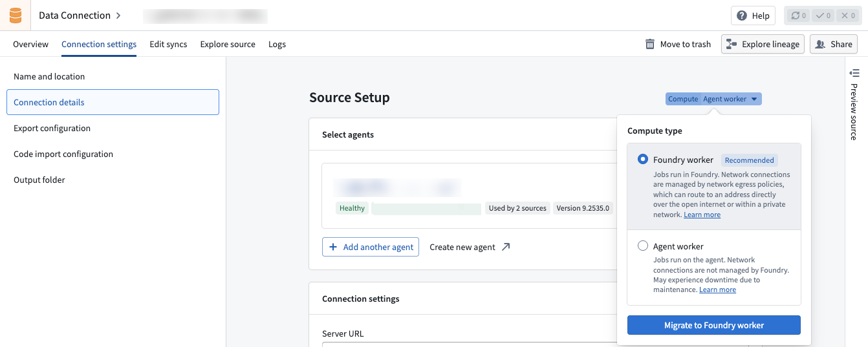Switch to the Overview tab
Screen dimensions: 868x347
coord(30,44)
